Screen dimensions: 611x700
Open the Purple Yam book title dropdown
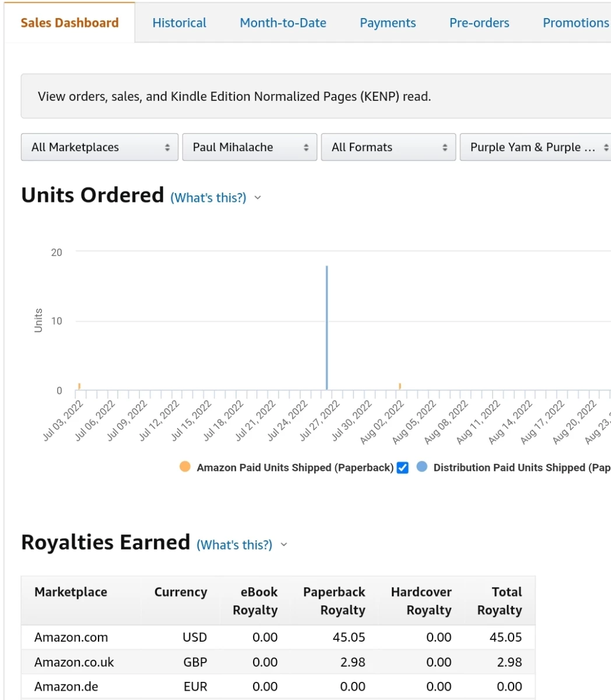coord(535,147)
